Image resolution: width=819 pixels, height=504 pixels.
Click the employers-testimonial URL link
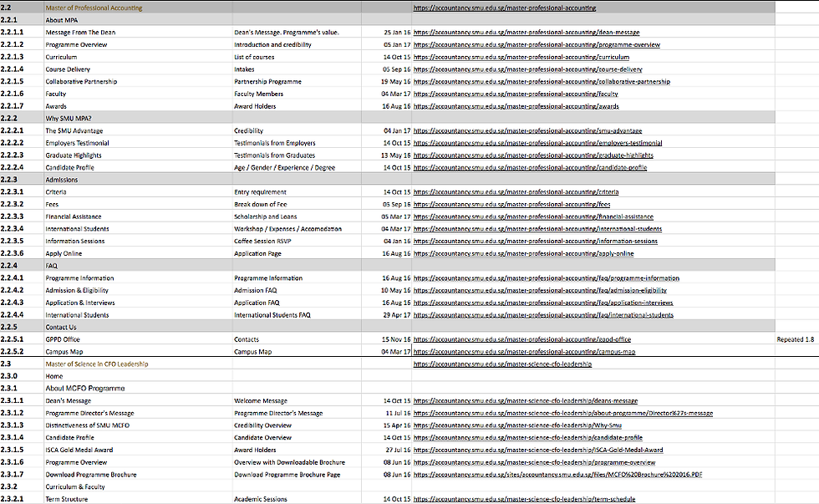(537, 143)
